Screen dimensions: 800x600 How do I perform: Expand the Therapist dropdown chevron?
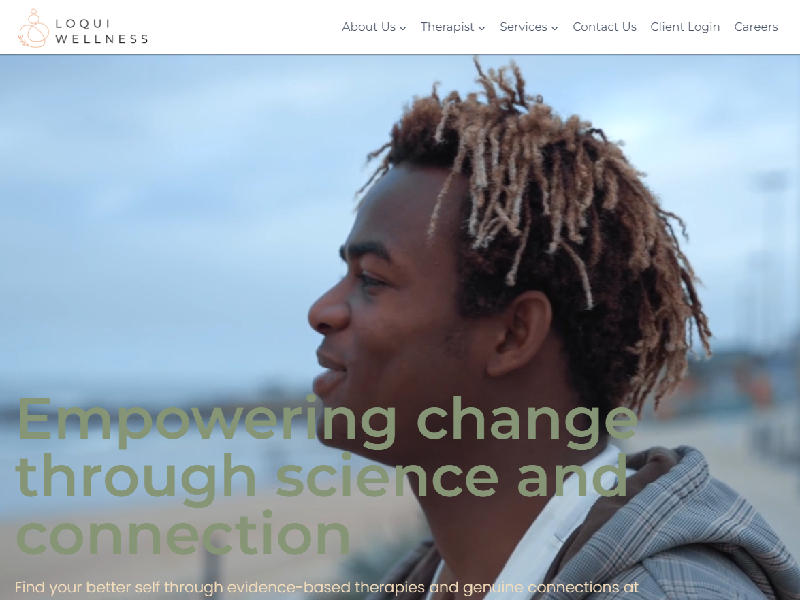(482, 28)
